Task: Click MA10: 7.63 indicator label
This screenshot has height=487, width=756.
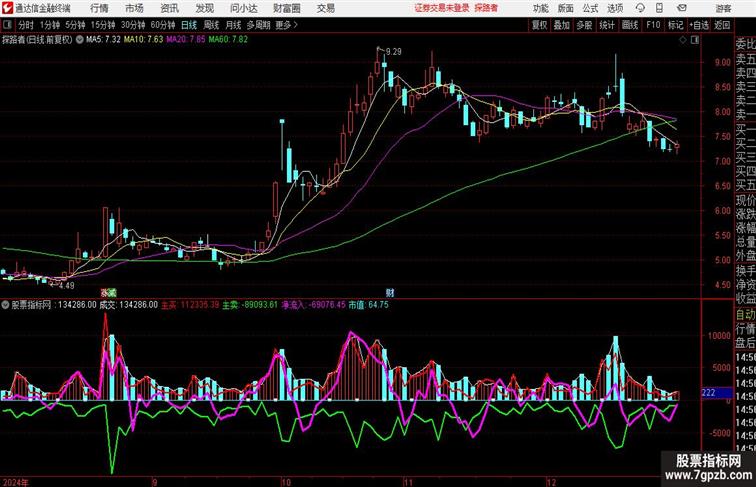Action: (x=143, y=40)
